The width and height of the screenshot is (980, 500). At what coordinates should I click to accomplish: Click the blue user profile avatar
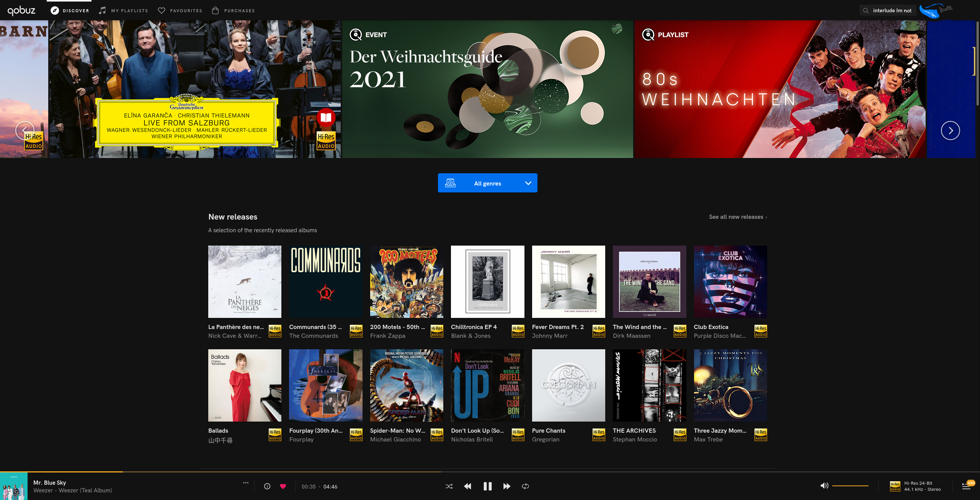pos(935,10)
